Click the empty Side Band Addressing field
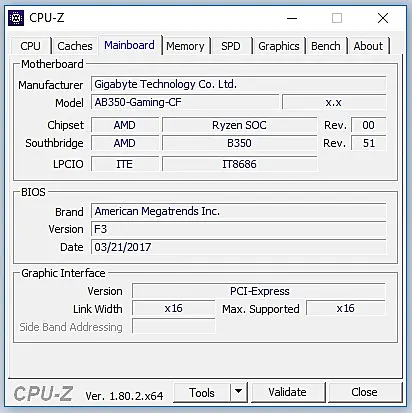412x413 pixels. coord(173,326)
